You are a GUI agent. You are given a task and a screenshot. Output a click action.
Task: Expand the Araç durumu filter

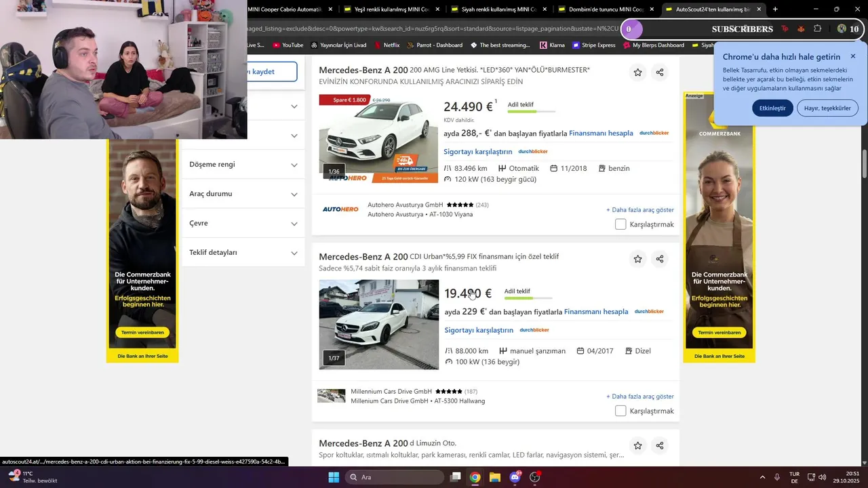tap(243, 194)
